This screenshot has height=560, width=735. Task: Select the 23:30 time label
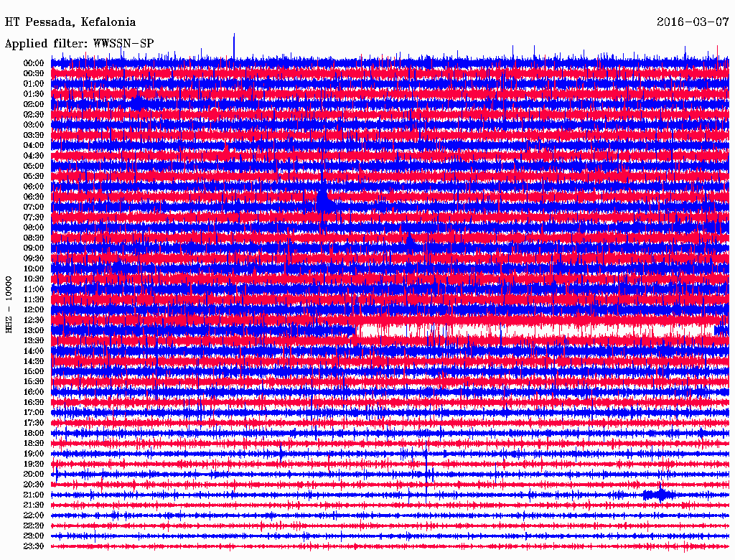[x=34, y=546]
